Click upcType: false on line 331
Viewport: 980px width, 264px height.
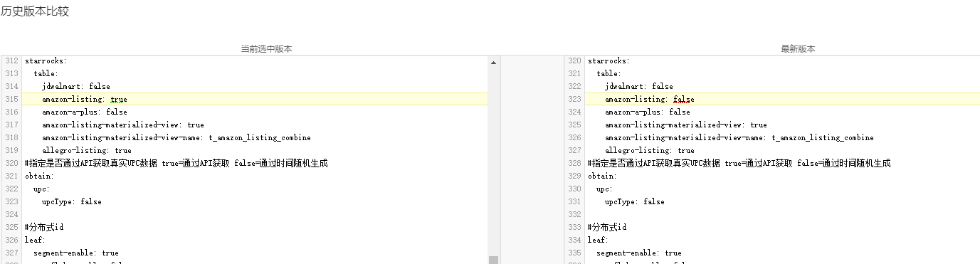coord(634,201)
